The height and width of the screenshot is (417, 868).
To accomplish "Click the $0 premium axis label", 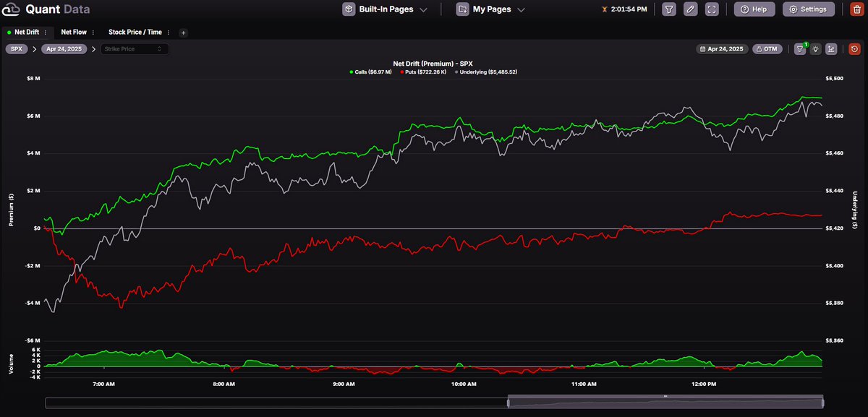I will pyautogui.click(x=36, y=228).
